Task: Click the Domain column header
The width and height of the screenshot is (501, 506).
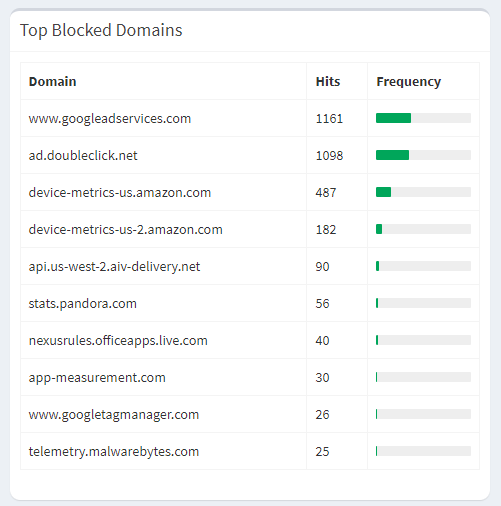Action: (52, 81)
